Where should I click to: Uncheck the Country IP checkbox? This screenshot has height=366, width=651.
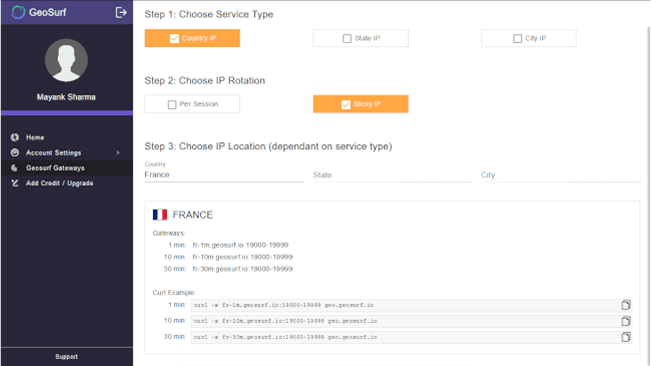[x=174, y=38]
